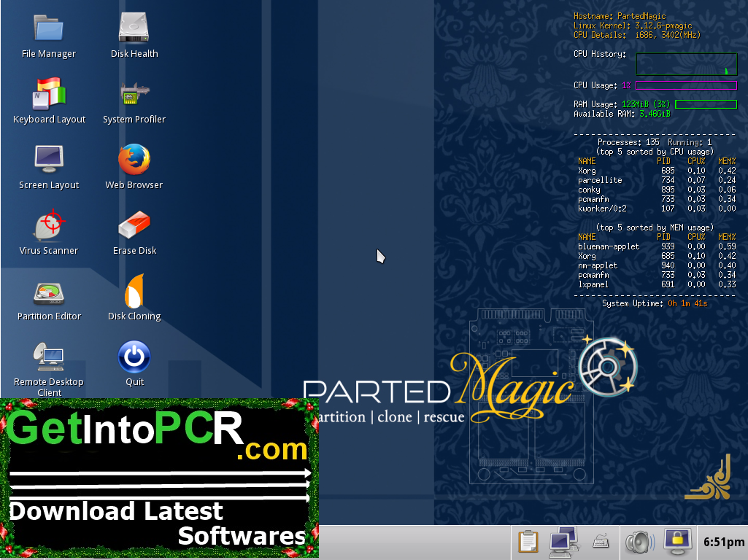748x560 pixels.
Task: Click the CPU Details line
Action: click(637, 35)
